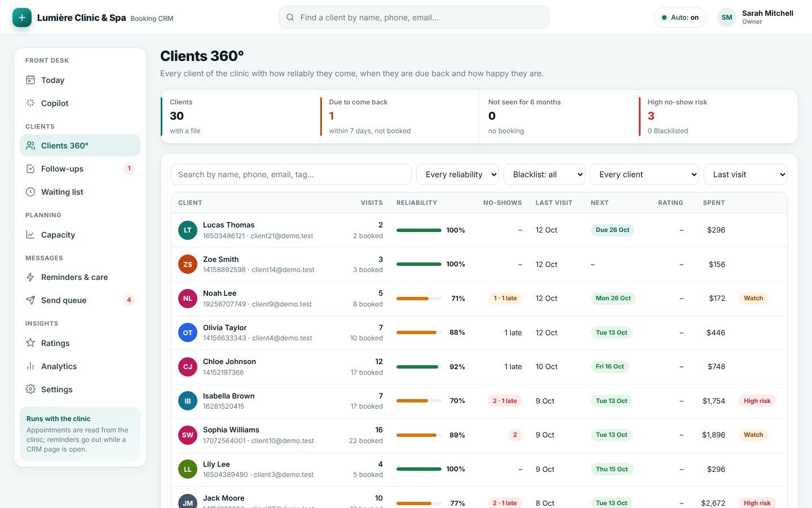Image resolution: width=812 pixels, height=508 pixels.
Task: Click the Clients 360° people icon
Action: click(x=30, y=146)
